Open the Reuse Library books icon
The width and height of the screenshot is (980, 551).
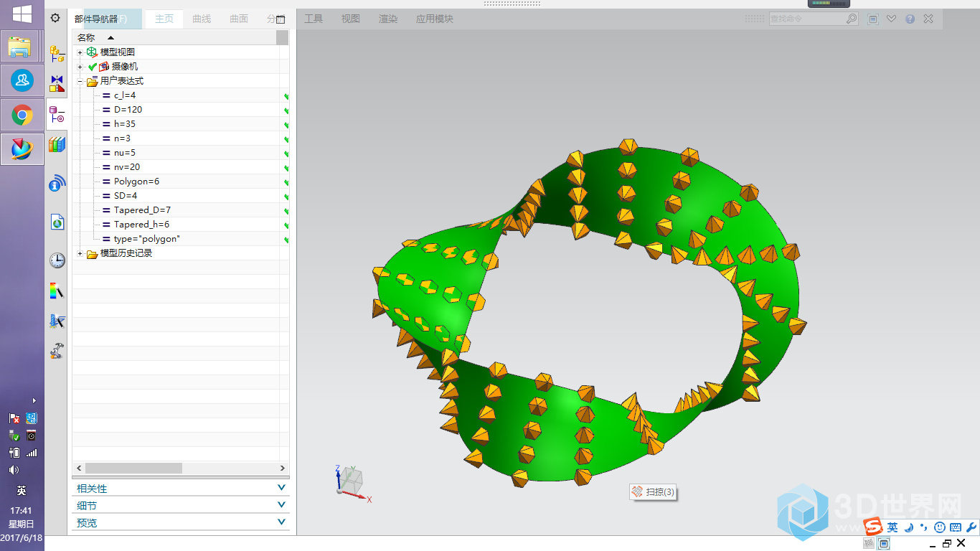pos(57,145)
